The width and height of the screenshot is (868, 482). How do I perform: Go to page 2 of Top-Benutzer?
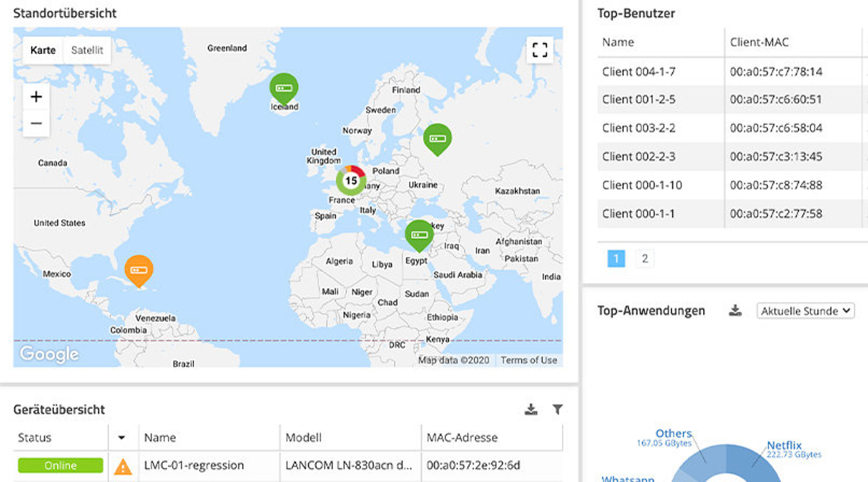[645, 258]
